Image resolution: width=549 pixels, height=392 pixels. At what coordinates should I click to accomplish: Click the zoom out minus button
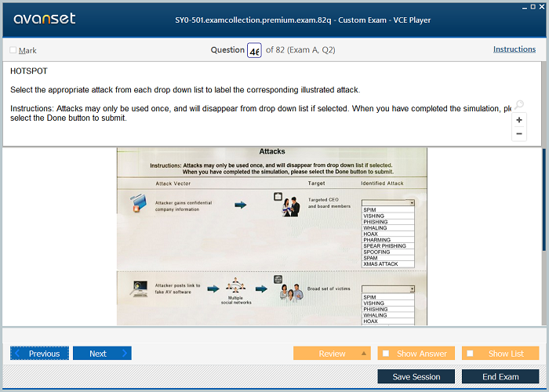pyautogui.click(x=519, y=134)
